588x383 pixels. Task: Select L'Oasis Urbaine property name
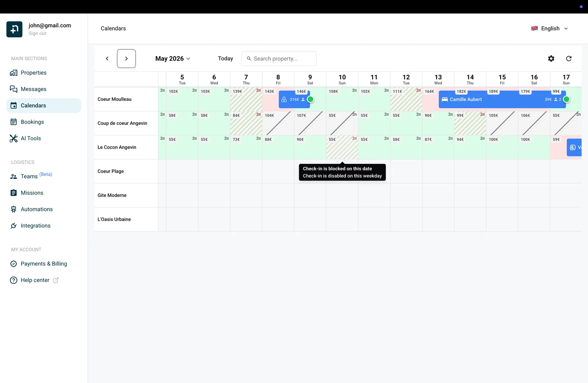pos(114,219)
